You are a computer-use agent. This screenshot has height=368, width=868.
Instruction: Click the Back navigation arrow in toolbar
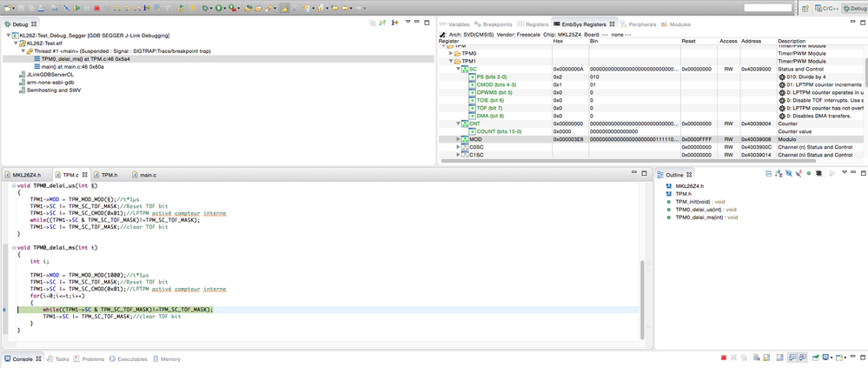coord(344,9)
